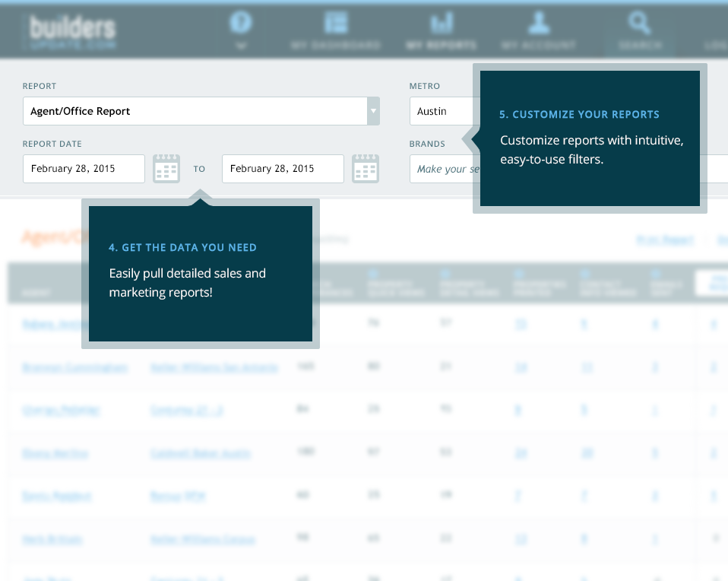The width and height of the screenshot is (728, 581).
Task: Open the My Account page
Action: 539,30
